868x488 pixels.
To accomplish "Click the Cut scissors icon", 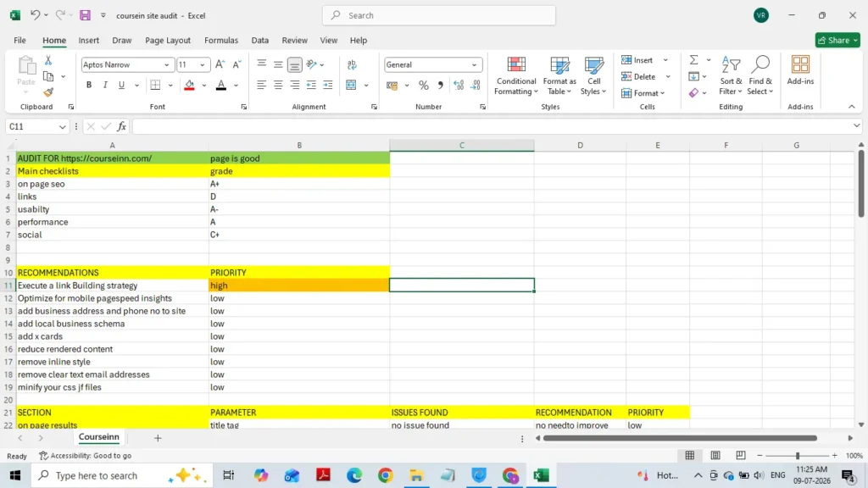I will [48, 60].
